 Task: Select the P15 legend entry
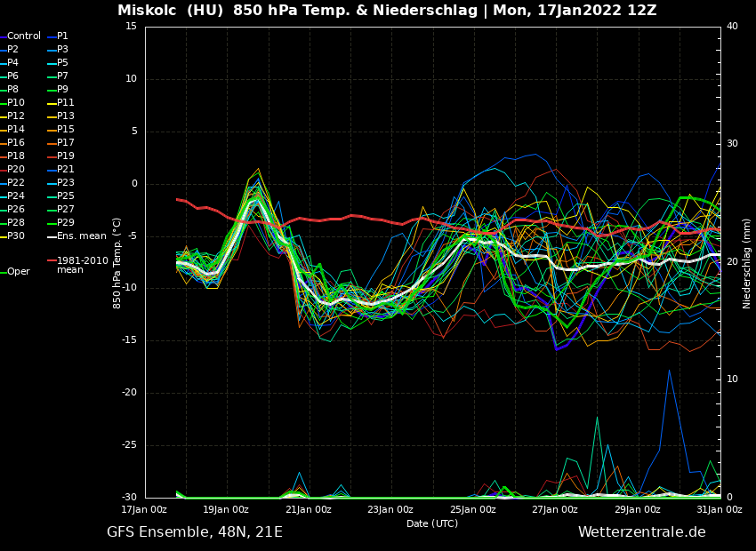(65, 130)
